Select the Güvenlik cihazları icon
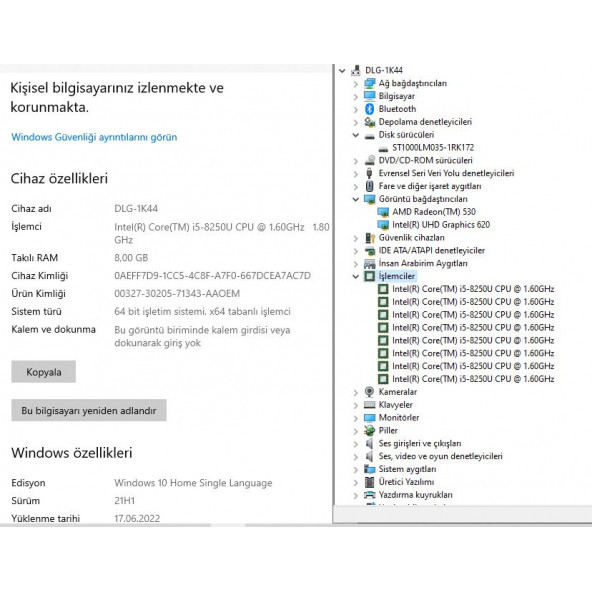The height and width of the screenshot is (592, 592). tap(369, 237)
